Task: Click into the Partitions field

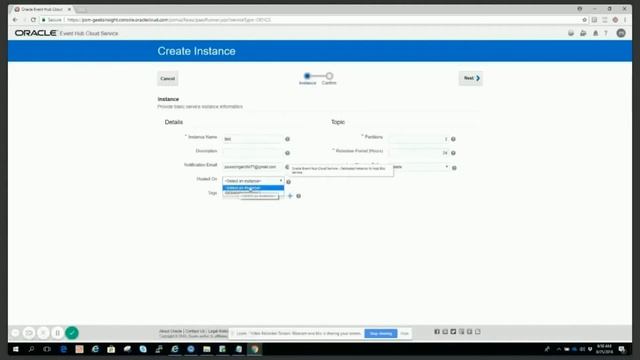Action: (418, 139)
